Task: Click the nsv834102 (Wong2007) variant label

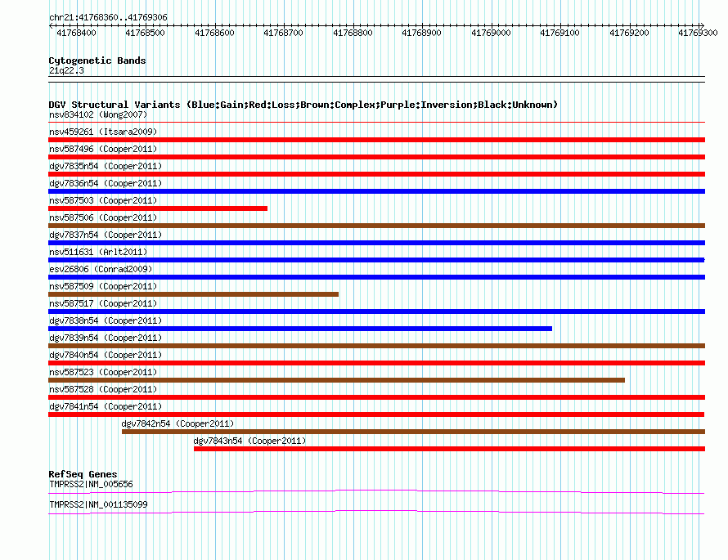Action: coord(98,114)
